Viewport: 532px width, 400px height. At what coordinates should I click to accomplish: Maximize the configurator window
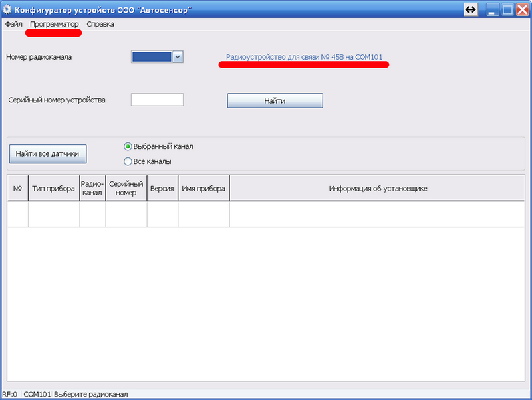coord(507,9)
